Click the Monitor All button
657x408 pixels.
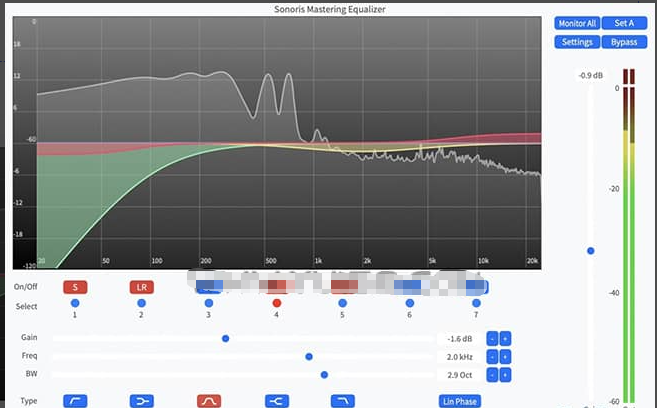[x=577, y=23]
